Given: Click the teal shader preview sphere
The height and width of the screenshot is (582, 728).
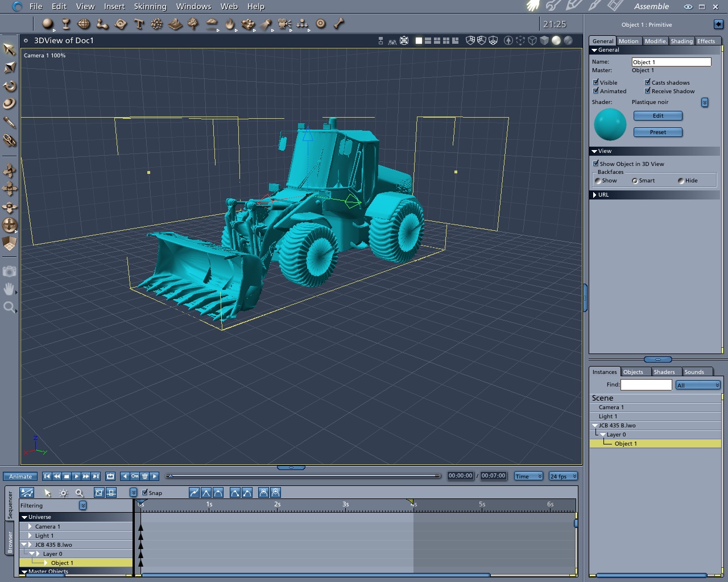Looking at the screenshot, I should click(610, 124).
